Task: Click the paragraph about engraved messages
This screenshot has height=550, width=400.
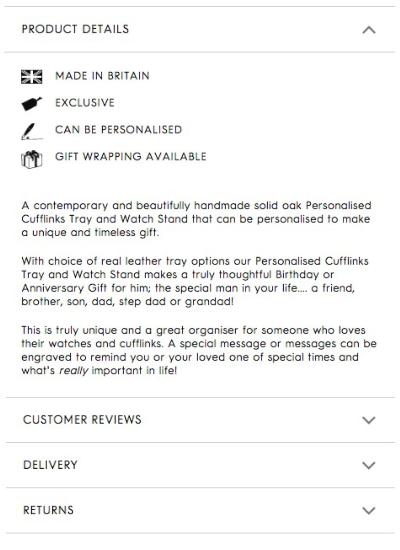Action: (x=199, y=350)
